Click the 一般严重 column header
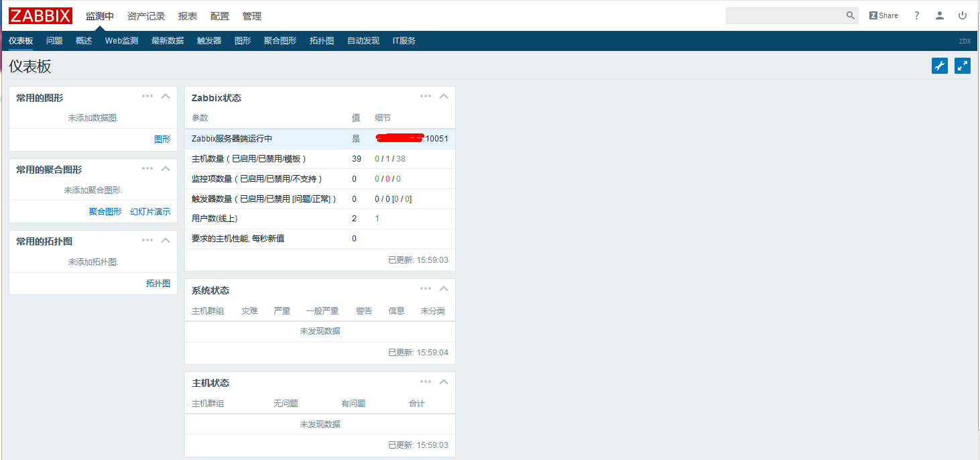The height and width of the screenshot is (460, 980). (x=322, y=311)
